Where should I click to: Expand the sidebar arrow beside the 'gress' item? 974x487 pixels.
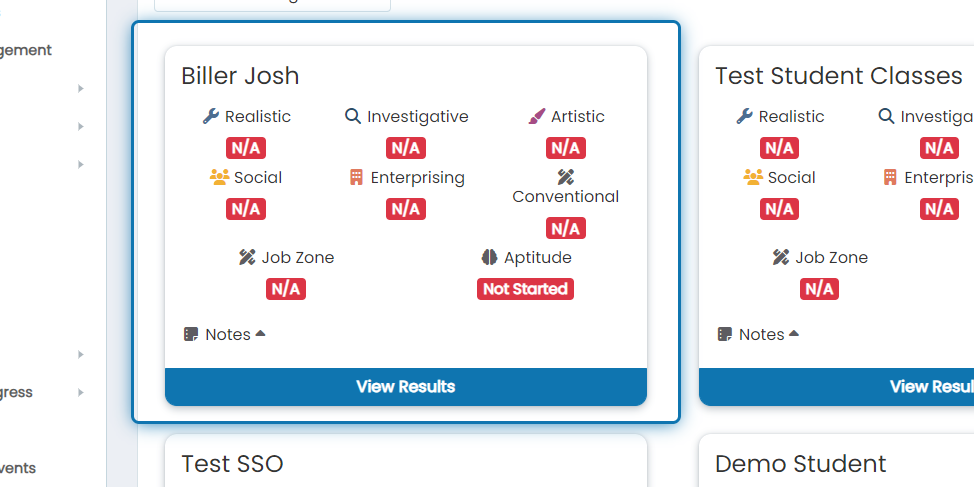[81, 393]
